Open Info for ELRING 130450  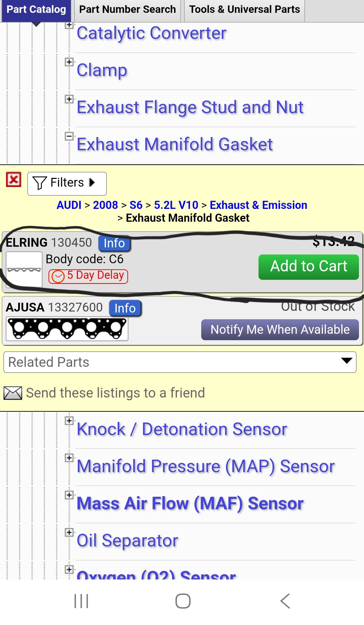pyautogui.click(x=114, y=243)
